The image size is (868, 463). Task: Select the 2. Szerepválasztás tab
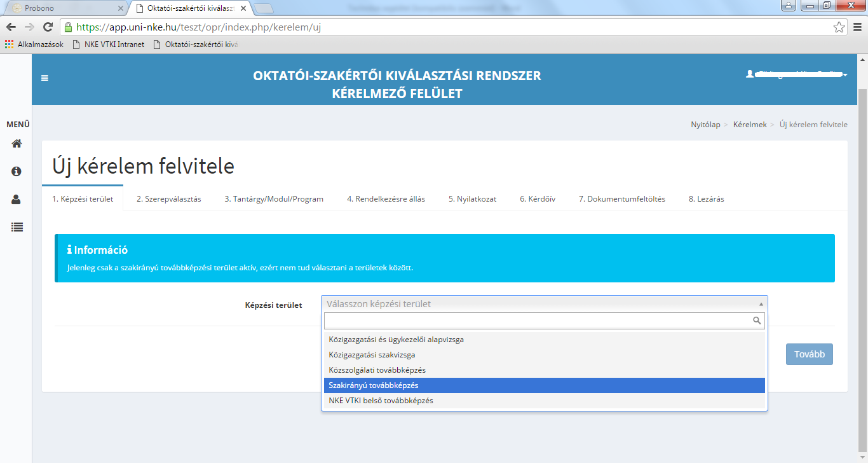168,198
